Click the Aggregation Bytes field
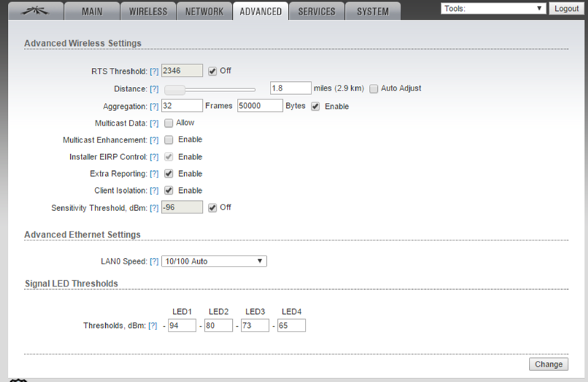The width and height of the screenshot is (588, 382). click(260, 106)
